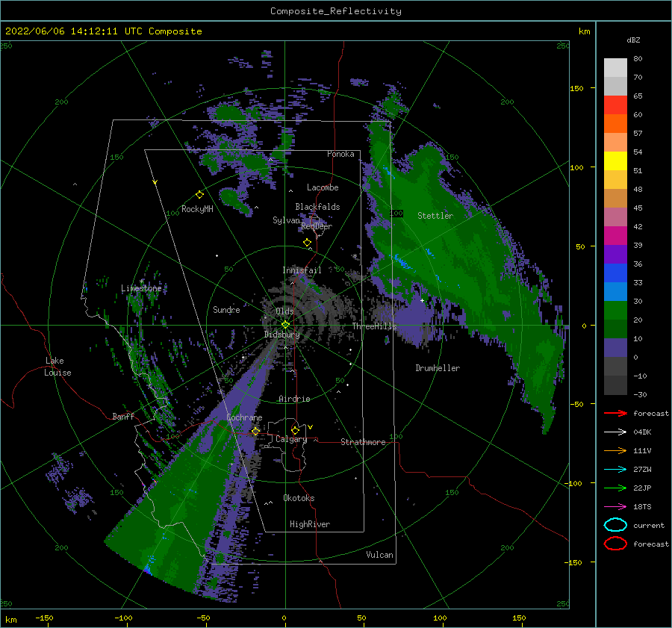Image resolution: width=672 pixels, height=628 pixels.
Task: Select the Banff label
Action: (123, 416)
